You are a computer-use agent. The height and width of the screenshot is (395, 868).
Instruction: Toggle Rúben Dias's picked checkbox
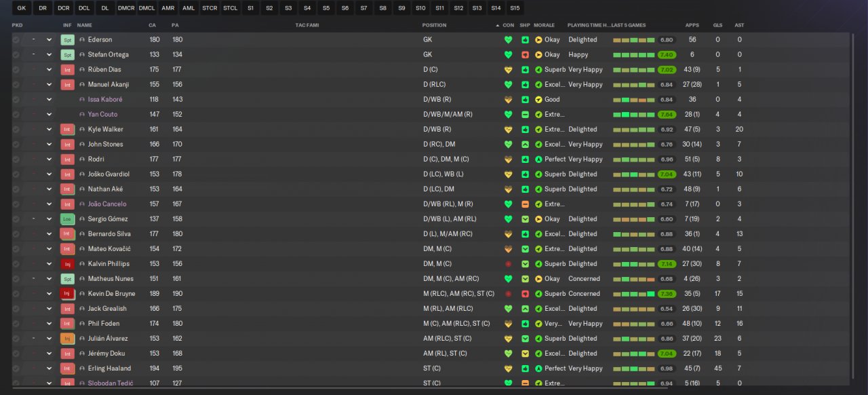point(16,69)
